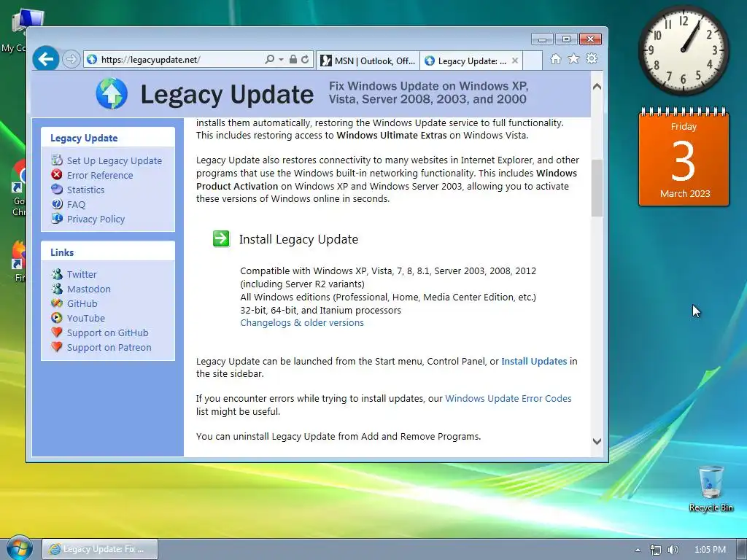Click the YouTube media icon

click(x=57, y=318)
